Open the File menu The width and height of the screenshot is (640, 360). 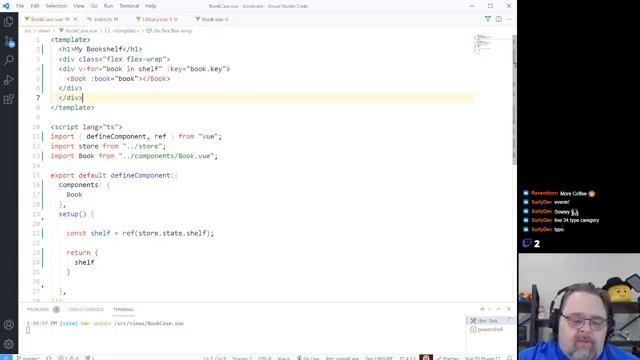pyautogui.click(x=20, y=6)
